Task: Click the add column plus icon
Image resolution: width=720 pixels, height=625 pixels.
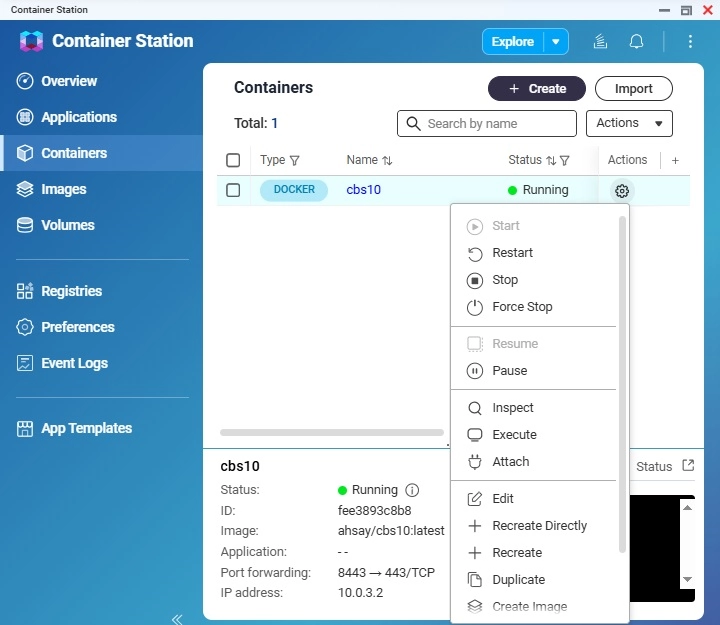Action: (675, 160)
